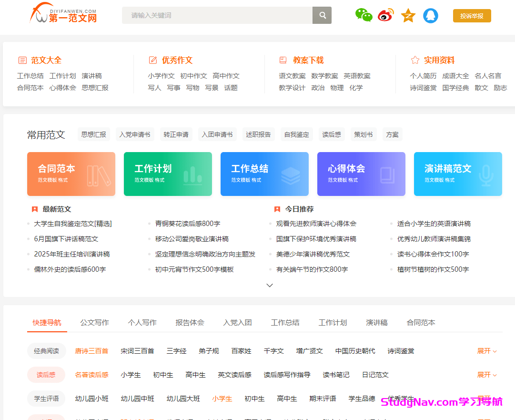Viewport: 515px width, 420px height.
Task: Open the 入党入团 tab
Action: tap(237, 323)
